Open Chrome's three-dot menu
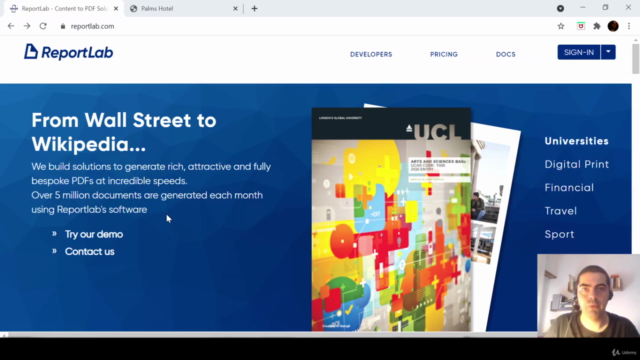This screenshot has height=360, width=640. [x=629, y=26]
